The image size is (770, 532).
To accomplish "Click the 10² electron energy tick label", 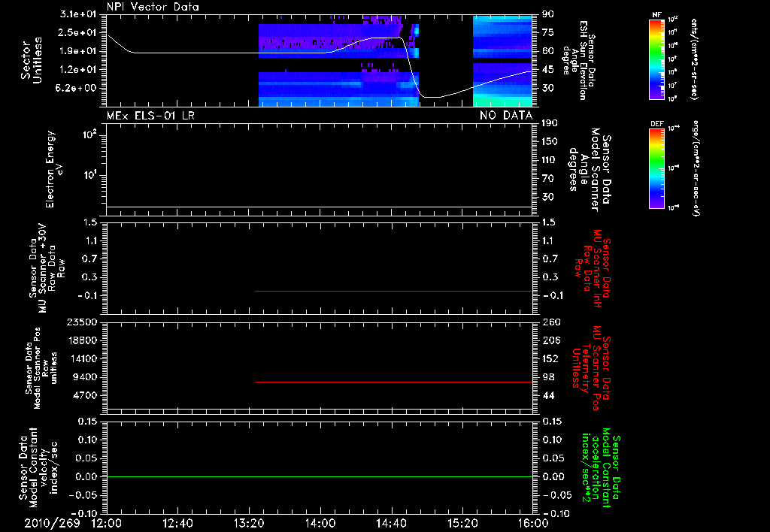I will pos(89,134).
